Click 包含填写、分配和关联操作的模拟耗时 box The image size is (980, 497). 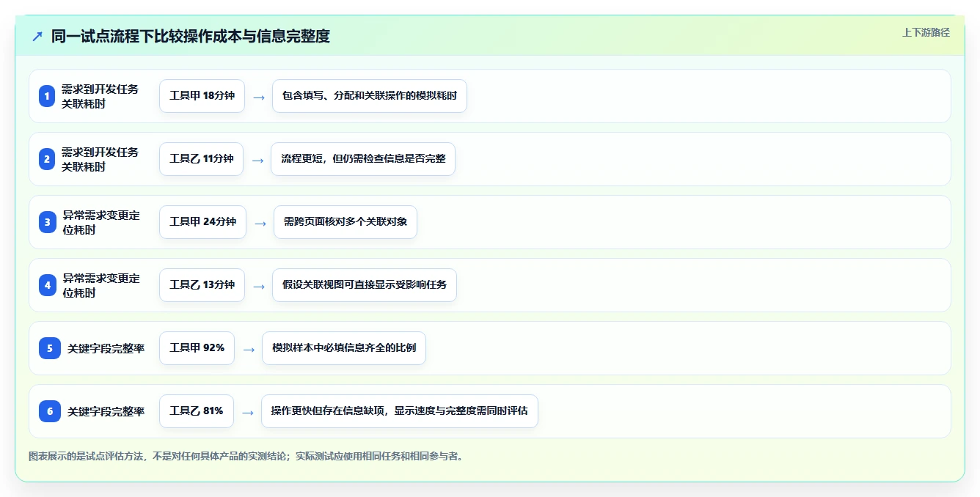pyautogui.click(x=370, y=96)
